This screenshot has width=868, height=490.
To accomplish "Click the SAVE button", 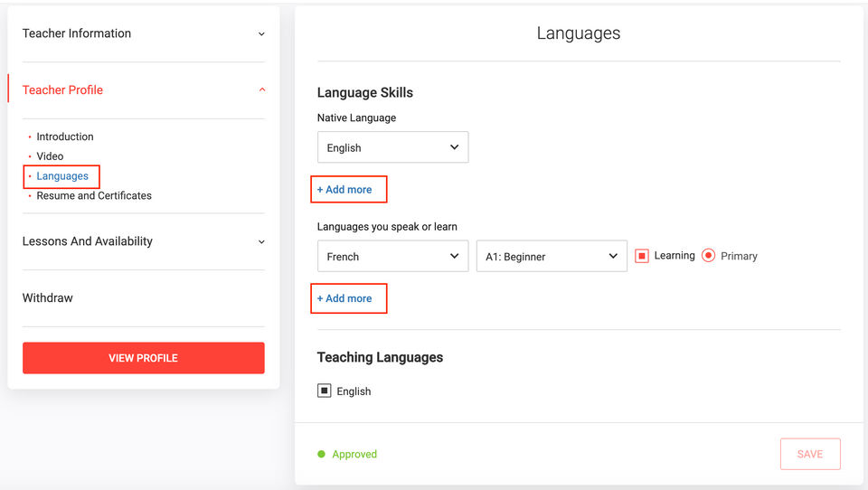I will (810, 454).
